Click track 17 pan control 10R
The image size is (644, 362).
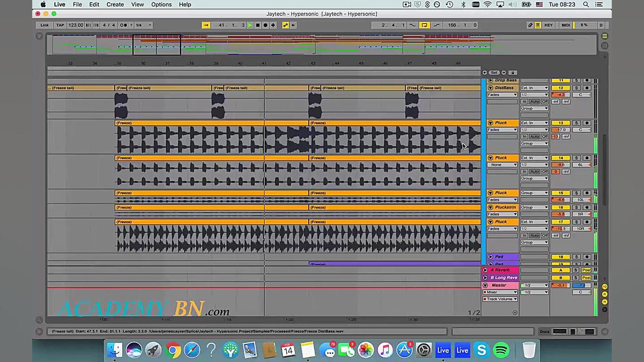[x=581, y=229]
